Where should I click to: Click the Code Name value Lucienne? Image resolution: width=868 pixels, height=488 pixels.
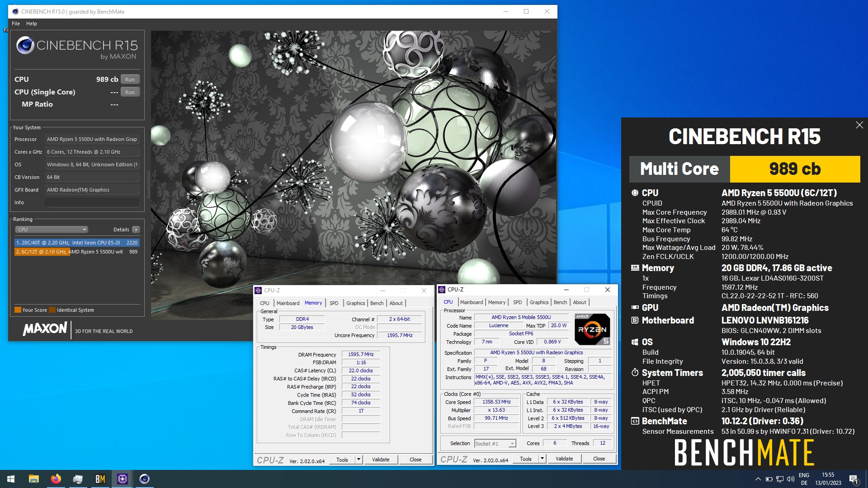[x=498, y=326]
